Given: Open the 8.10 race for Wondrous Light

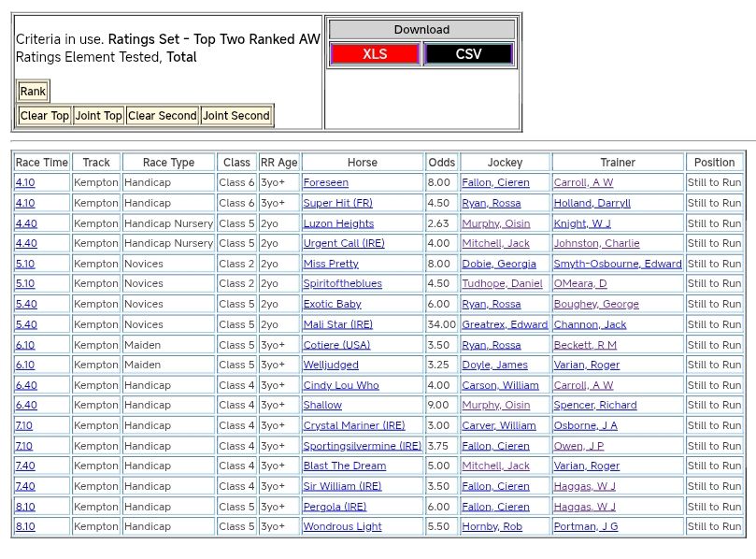Looking at the screenshot, I should click(x=25, y=527).
